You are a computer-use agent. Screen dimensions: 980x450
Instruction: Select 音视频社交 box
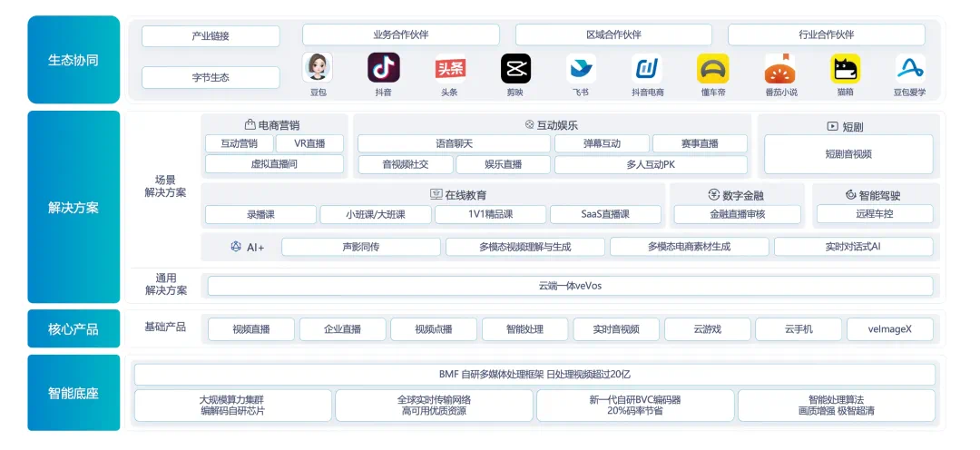pos(405,164)
